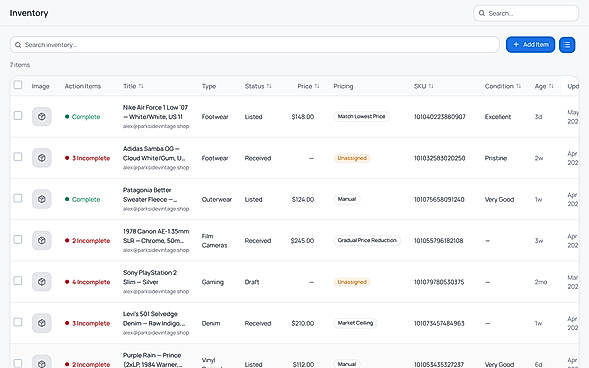This screenshot has width=589, height=368.
Task: Click the Film Cameras type cell
Action: (214, 241)
